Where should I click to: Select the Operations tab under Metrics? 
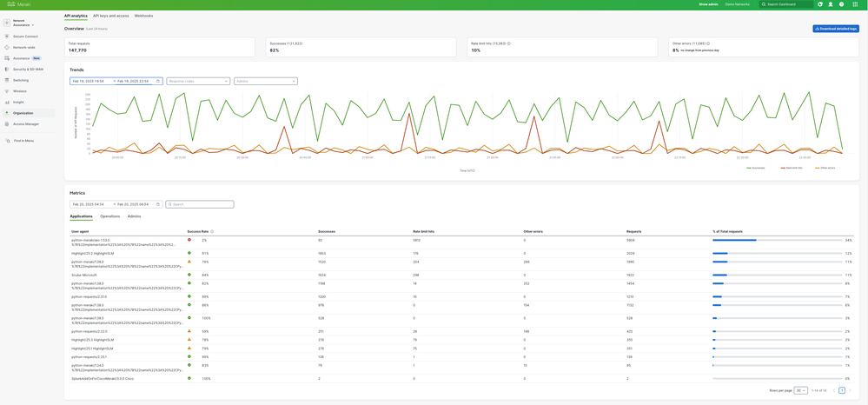pos(109,216)
